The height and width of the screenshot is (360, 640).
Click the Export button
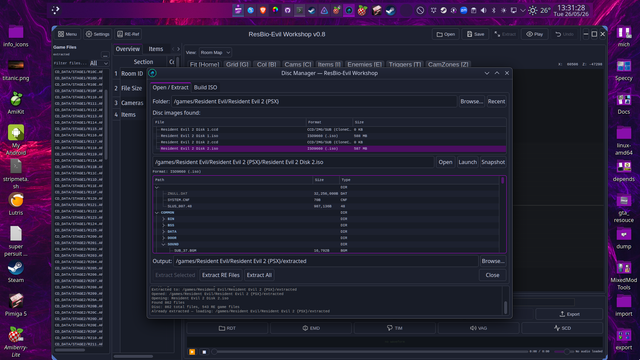tap(569, 314)
